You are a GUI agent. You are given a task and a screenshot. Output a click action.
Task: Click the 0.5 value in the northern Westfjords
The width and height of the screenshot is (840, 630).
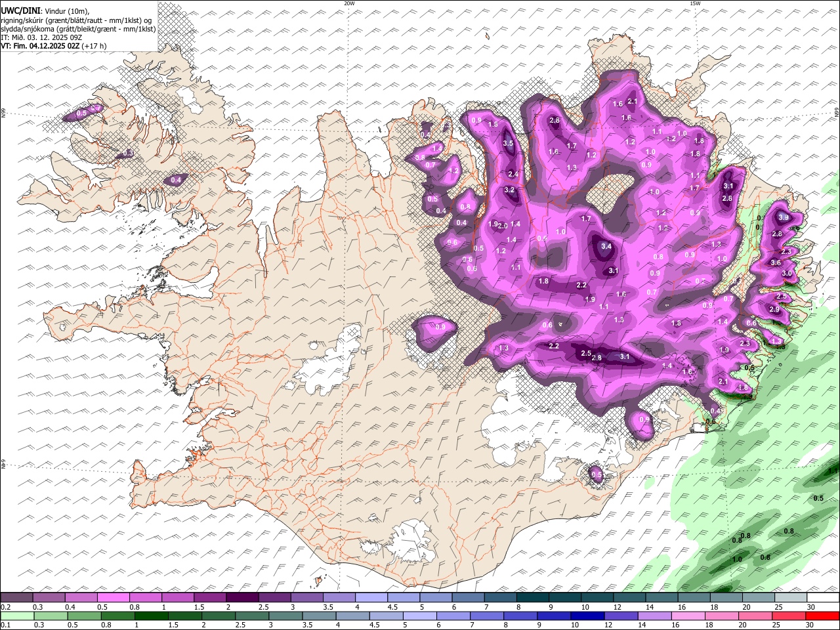[81, 114]
